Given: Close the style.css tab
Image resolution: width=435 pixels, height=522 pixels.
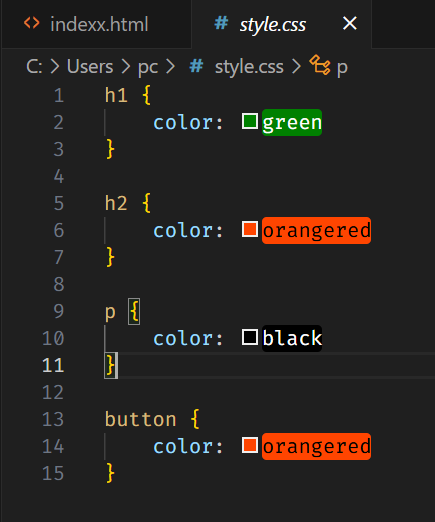Looking at the screenshot, I should click(x=350, y=24).
